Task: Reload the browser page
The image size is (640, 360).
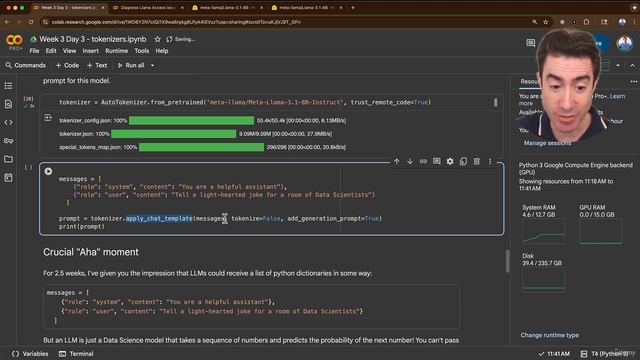Action: 31,22
